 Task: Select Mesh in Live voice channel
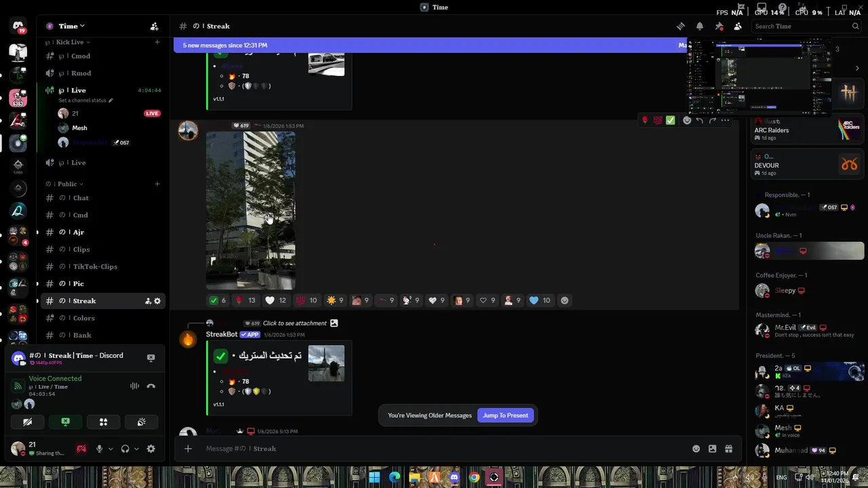[x=108, y=128]
